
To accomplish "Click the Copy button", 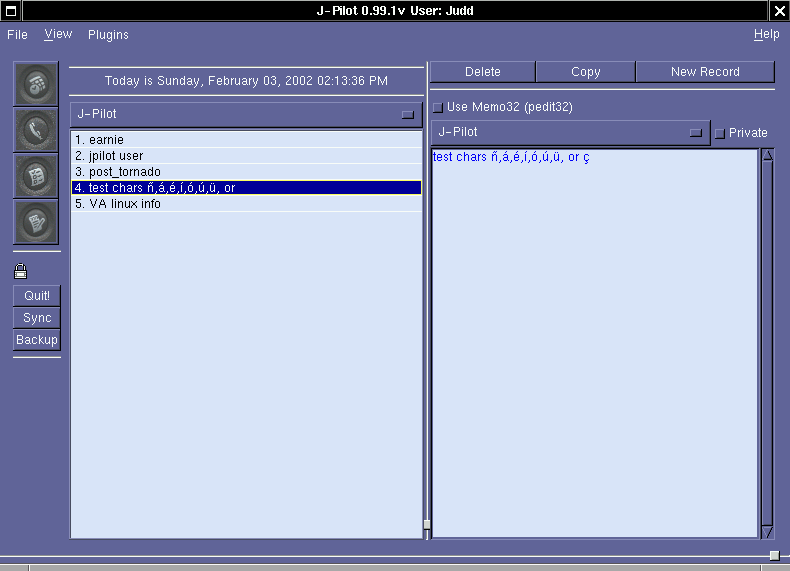I will (x=585, y=72).
